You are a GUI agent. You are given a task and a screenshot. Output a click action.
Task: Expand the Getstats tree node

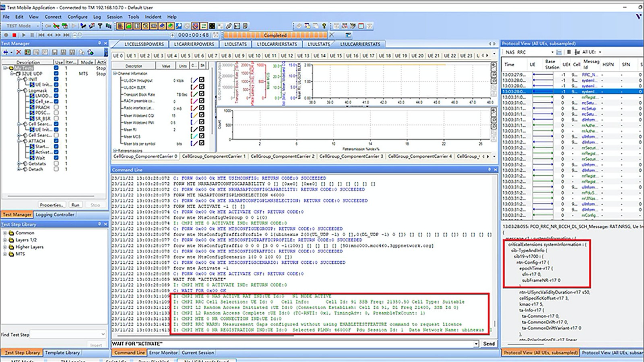[x=19, y=164]
